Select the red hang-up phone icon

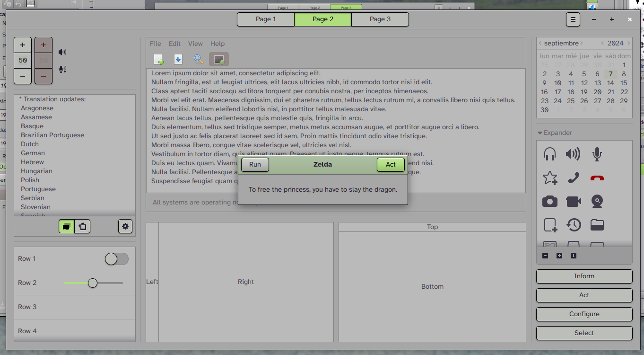pyautogui.click(x=597, y=178)
